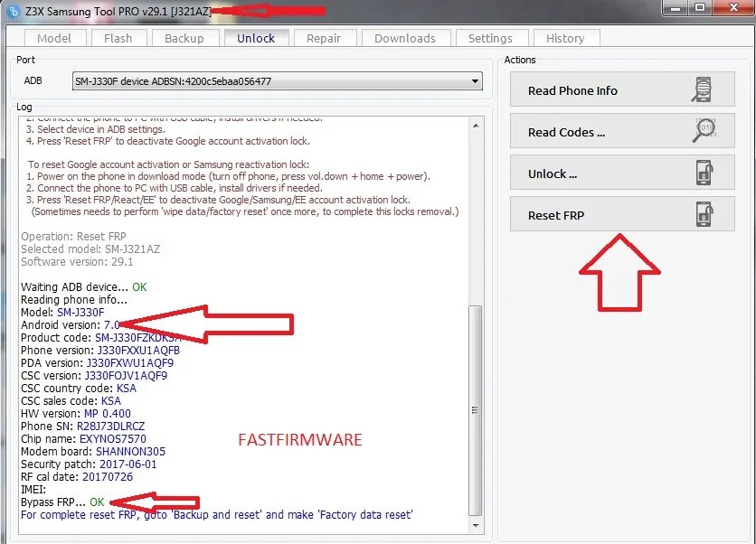Click the 'IMEI:' log line
756x544 pixels.
pyautogui.click(x=33, y=490)
